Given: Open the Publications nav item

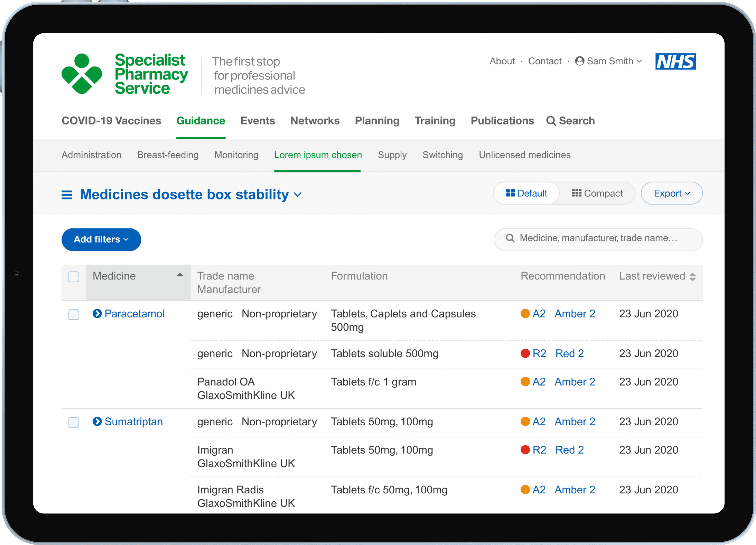Looking at the screenshot, I should pos(502,121).
